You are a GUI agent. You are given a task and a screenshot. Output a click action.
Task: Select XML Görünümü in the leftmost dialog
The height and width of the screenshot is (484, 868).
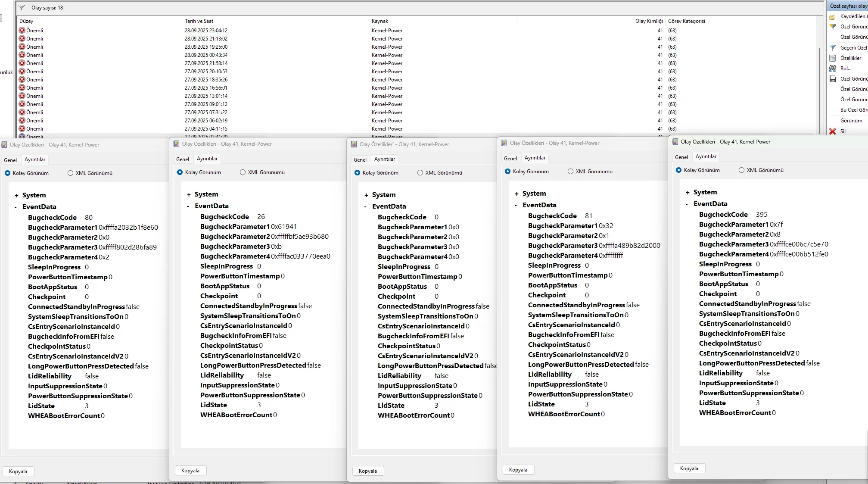pos(70,173)
